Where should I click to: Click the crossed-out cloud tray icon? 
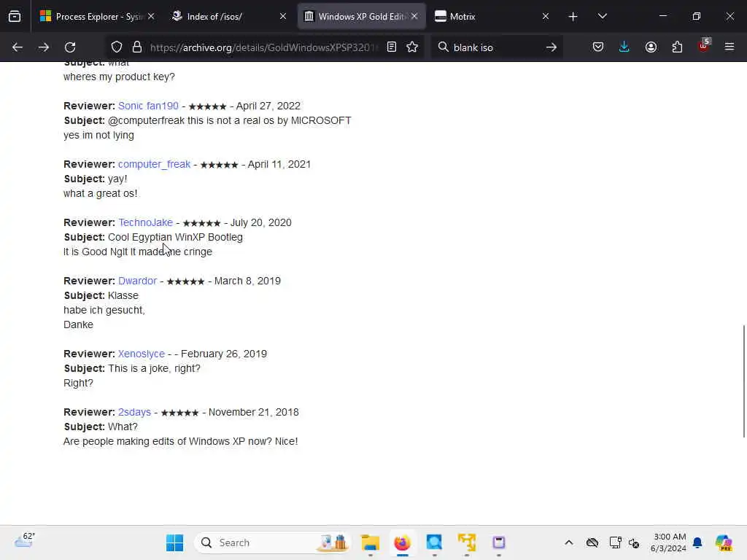click(x=592, y=542)
